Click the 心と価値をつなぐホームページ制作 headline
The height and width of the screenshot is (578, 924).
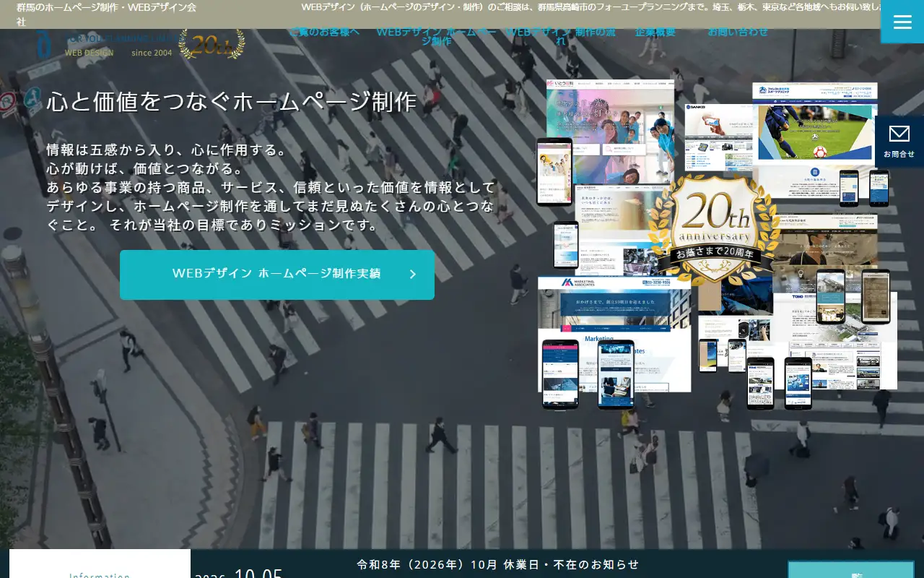232,102
